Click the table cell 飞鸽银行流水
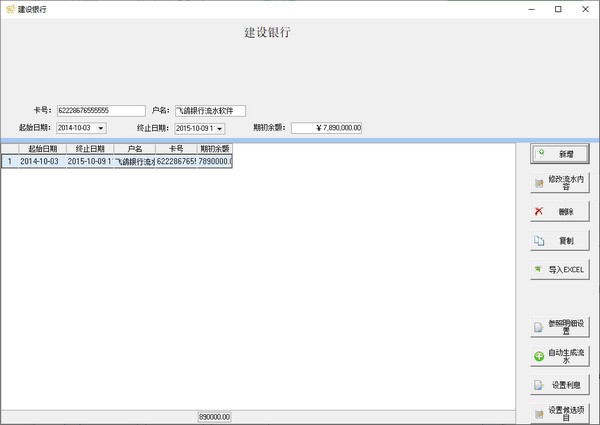The width and height of the screenshot is (600, 425). point(135,161)
